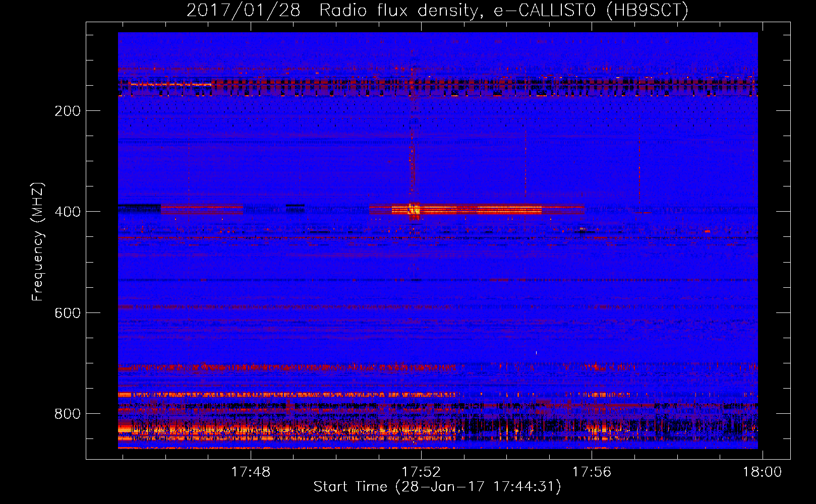Click the date "2017/01/28" in the title
The width and height of the screenshot is (816, 504).
click(244, 11)
